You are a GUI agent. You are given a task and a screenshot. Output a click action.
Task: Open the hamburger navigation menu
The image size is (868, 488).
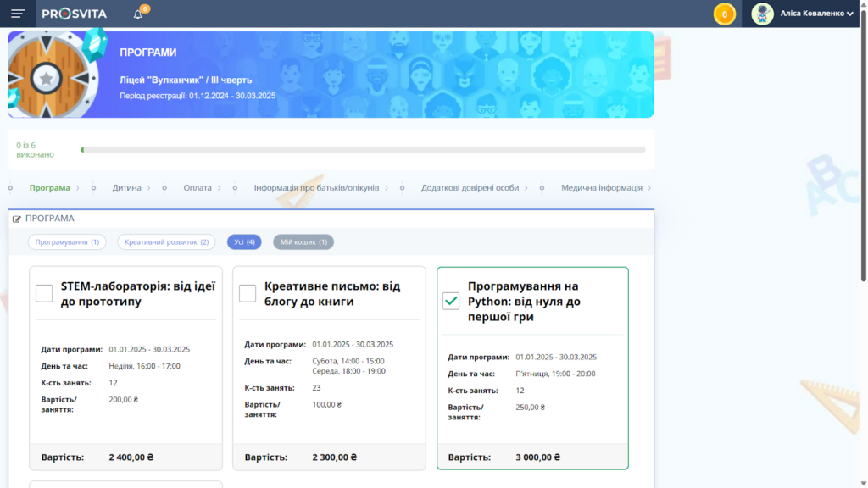click(17, 14)
